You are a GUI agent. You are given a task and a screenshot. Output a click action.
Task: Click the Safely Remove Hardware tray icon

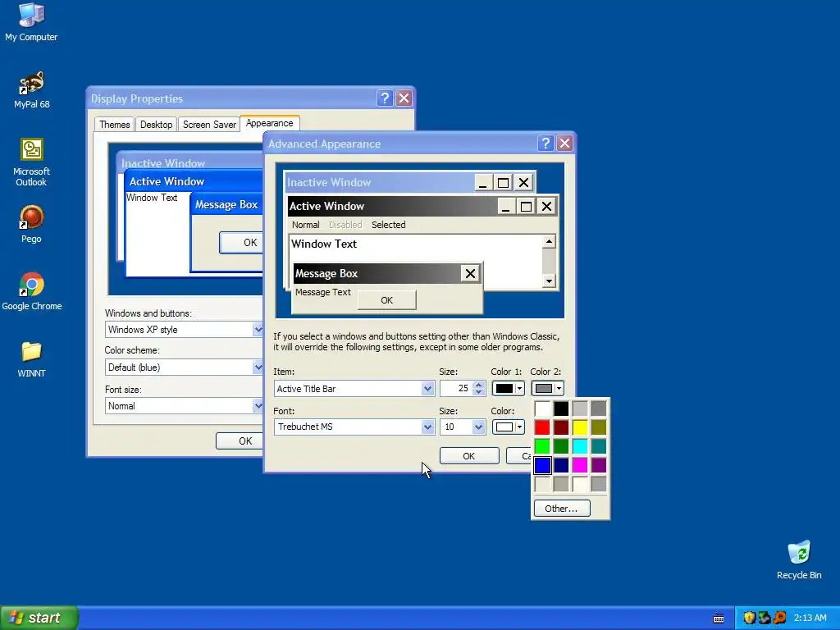click(765, 618)
